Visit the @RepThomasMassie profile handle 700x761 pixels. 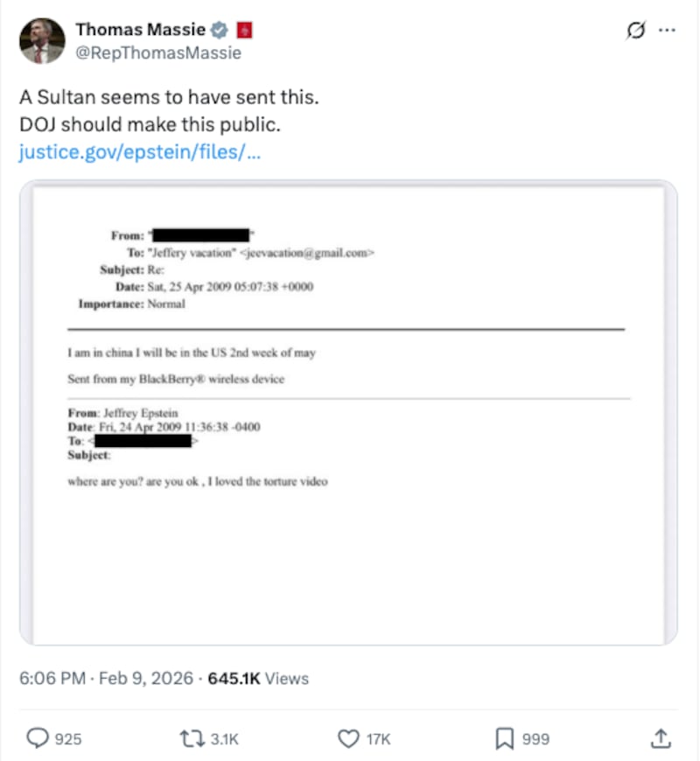(157, 52)
